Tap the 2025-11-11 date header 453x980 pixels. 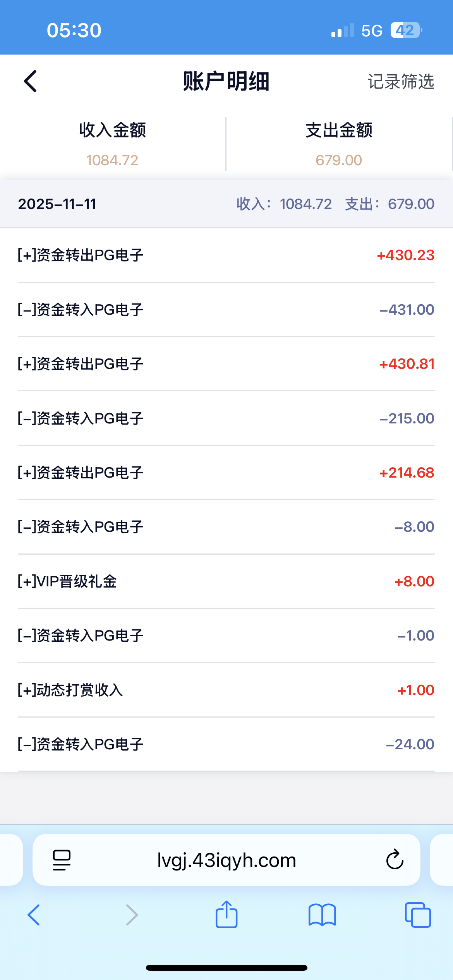pyautogui.click(x=57, y=204)
